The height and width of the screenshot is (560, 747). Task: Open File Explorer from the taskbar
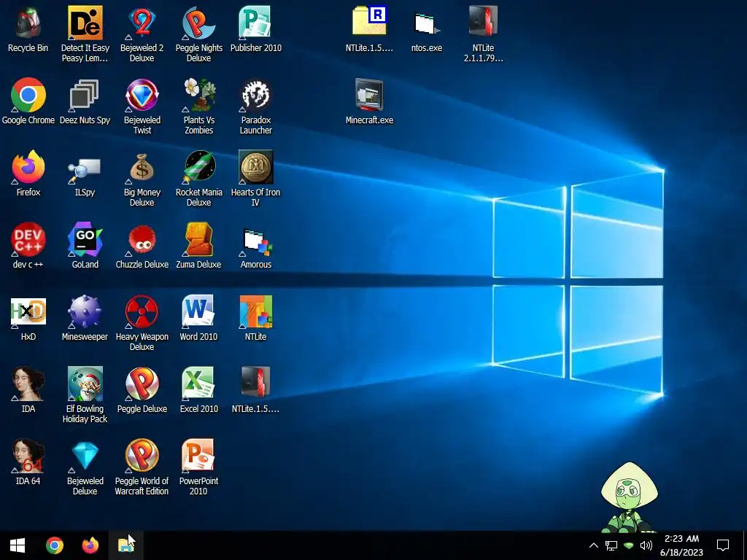(125, 545)
